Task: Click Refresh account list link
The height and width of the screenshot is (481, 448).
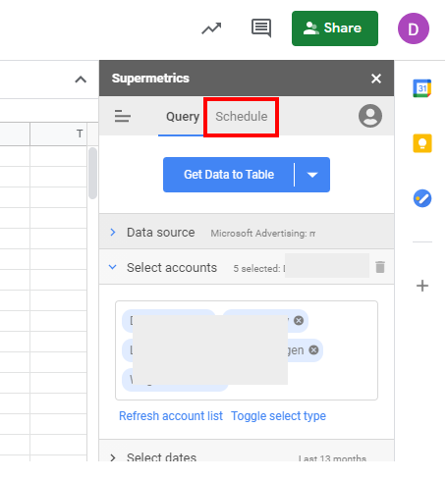Action: (x=171, y=416)
